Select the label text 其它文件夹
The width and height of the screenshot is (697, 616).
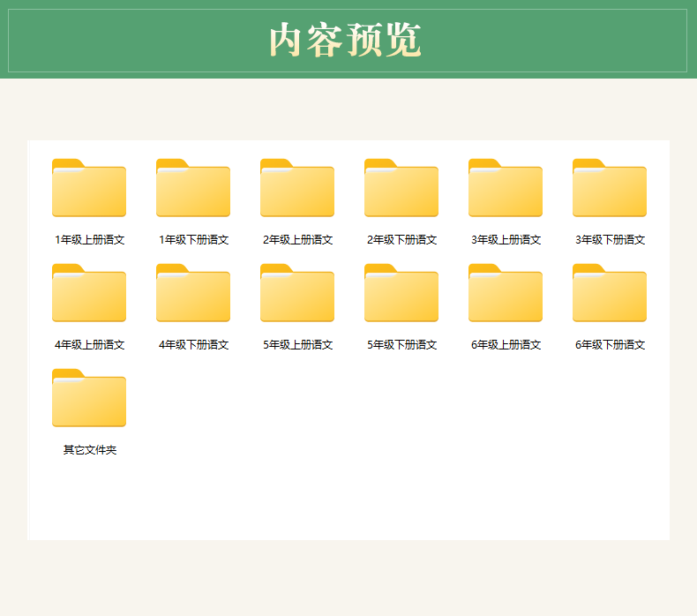pyautogui.click(x=90, y=450)
